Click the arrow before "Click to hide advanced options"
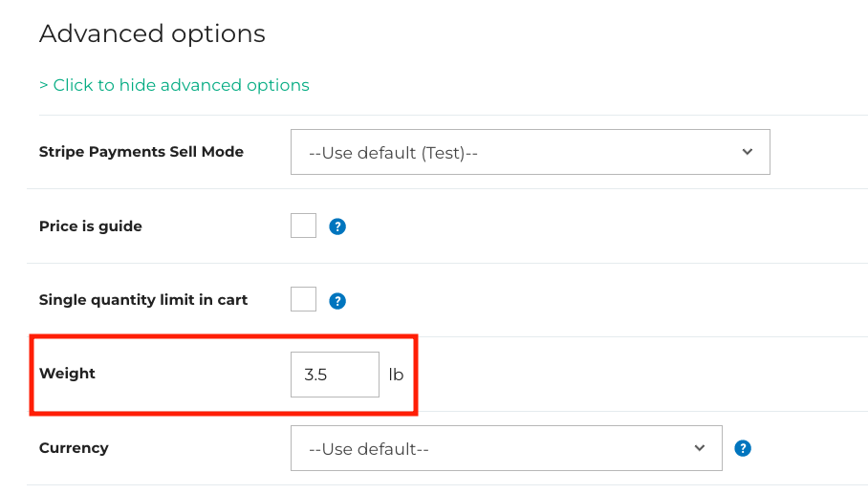868x494 pixels. pos(44,85)
